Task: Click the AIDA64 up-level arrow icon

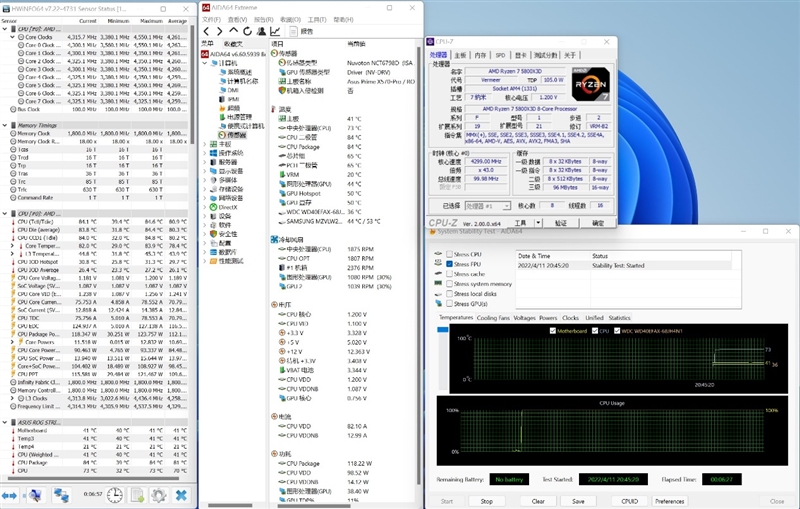Action: [234, 31]
